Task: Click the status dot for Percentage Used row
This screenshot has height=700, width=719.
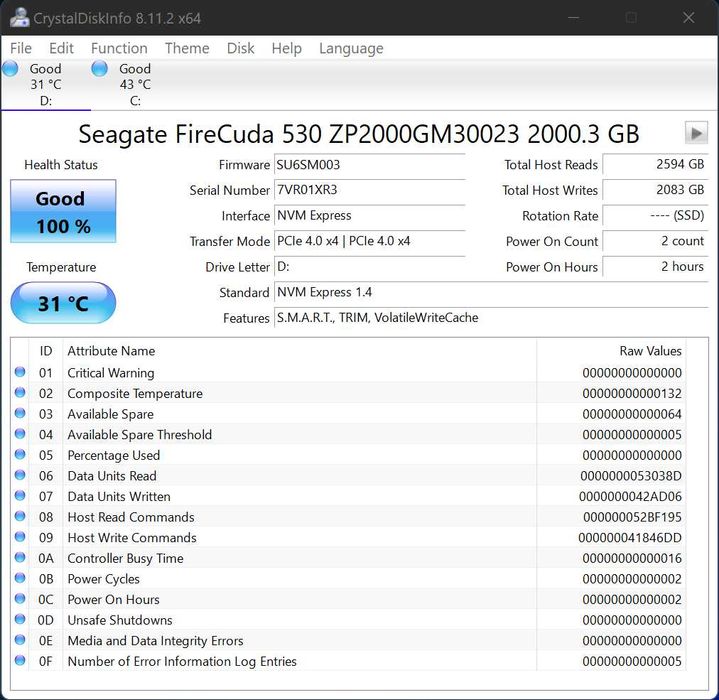Action: point(20,454)
